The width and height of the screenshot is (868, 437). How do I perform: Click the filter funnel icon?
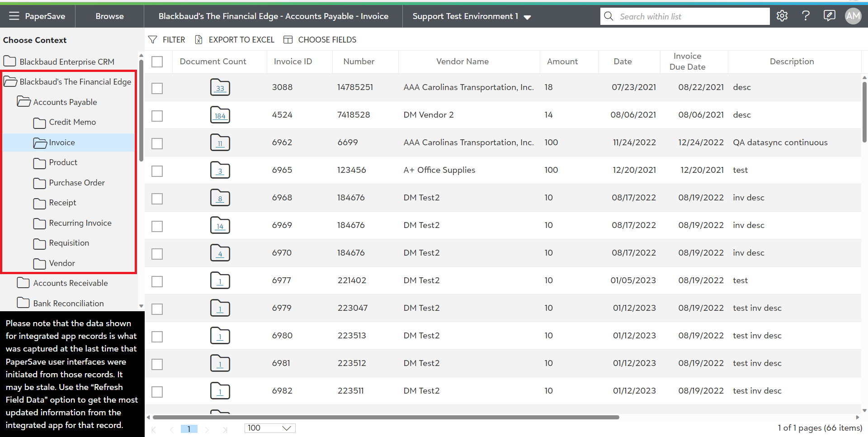(153, 40)
